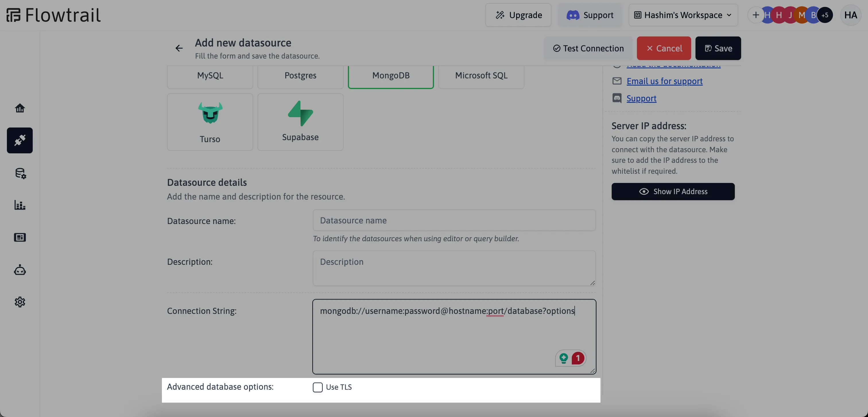This screenshot has width=868, height=417.
Task: Cancel adding the datasource
Action: [664, 48]
